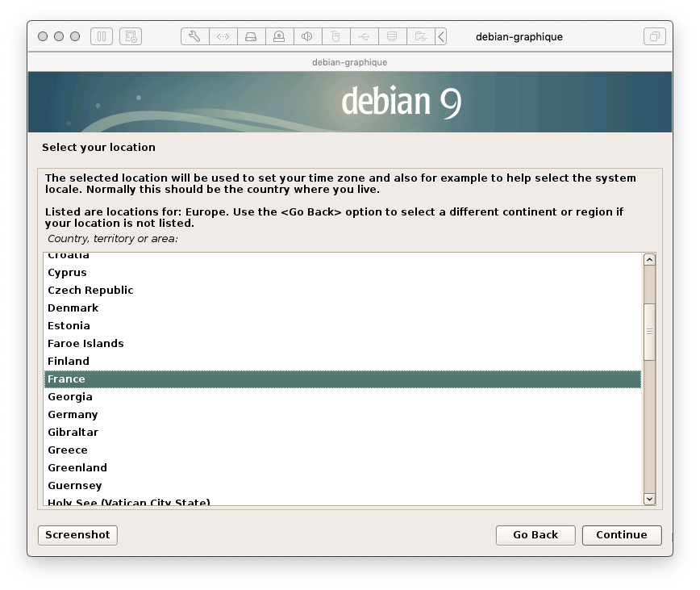Click the list scrollbar down arrow
700x590 pixels.
(x=649, y=499)
